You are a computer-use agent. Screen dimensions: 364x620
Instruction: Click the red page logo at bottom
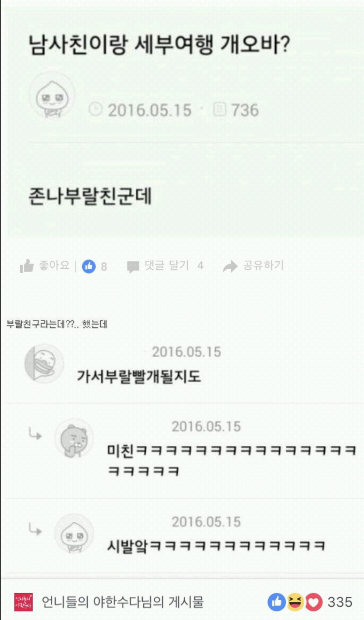23,602
